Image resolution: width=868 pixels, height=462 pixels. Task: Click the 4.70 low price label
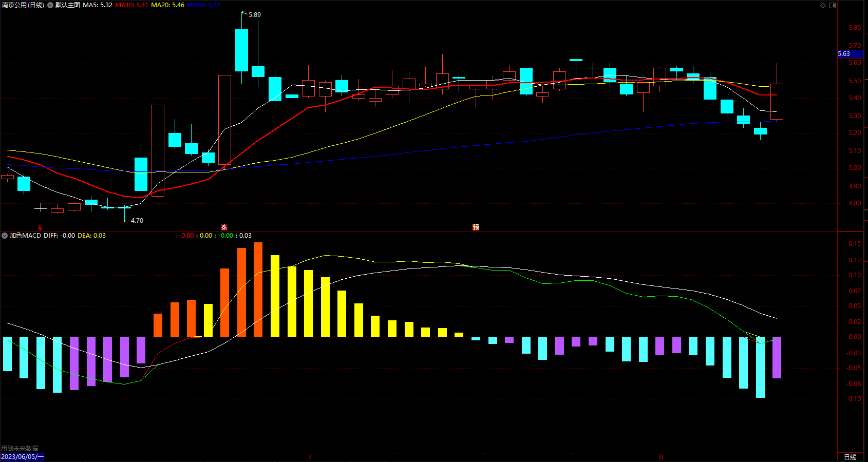pyautogui.click(x=137, y=221)
